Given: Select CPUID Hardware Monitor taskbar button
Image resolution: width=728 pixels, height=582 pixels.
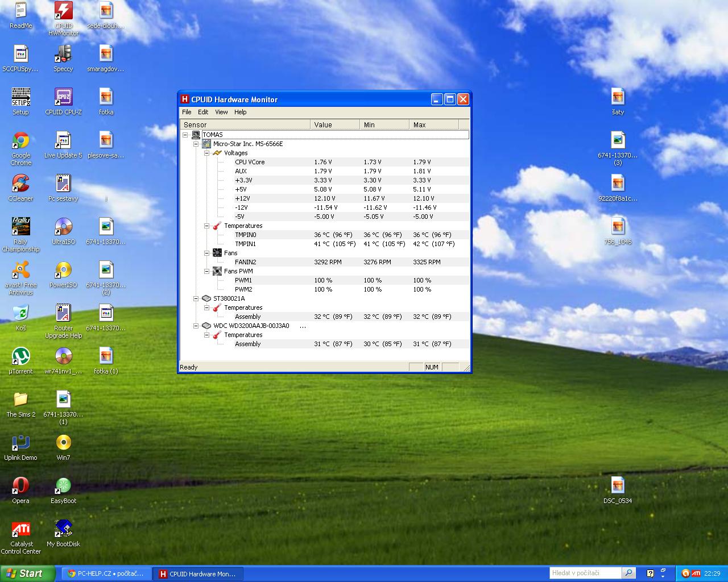Looking at the screenshot, I should 198,573.
